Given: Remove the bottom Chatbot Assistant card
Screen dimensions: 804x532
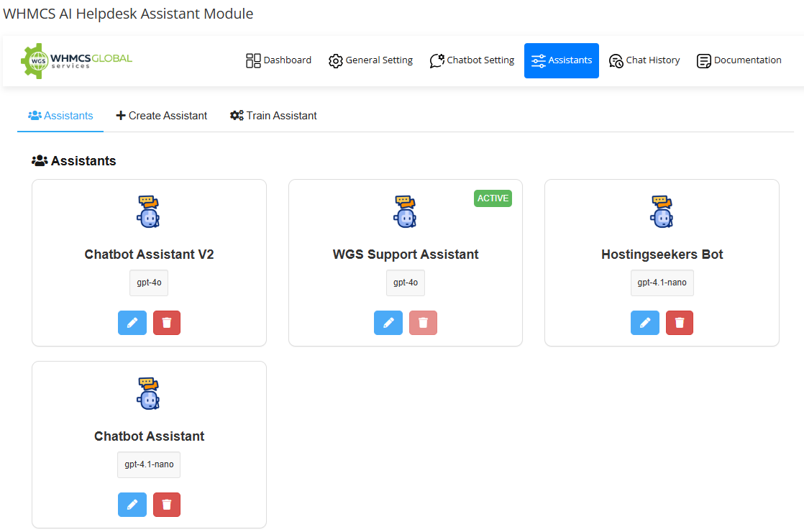Looking at the screenshot, I should (x=167, y=505).
